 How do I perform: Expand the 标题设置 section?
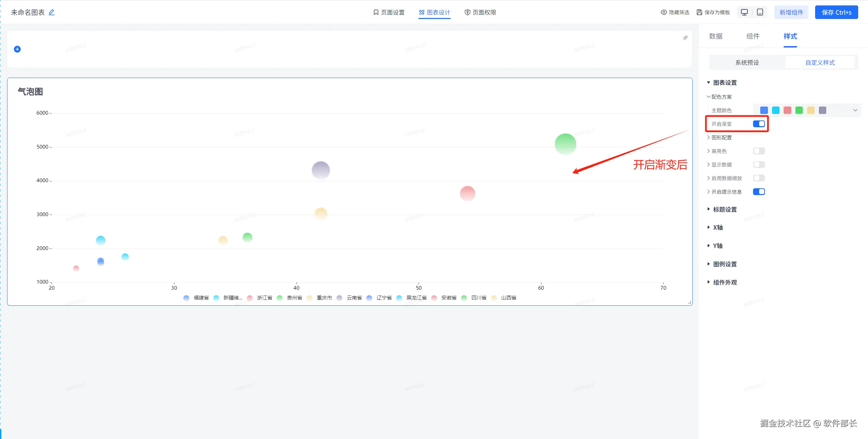[725, 209]
